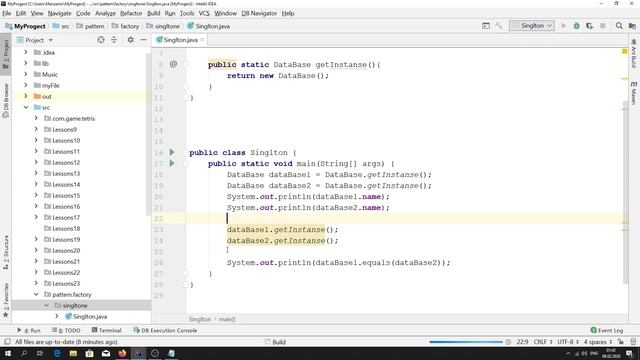Image resolution: width=640 pixels, height=360 pixels.
Task: Click line 22:9 position indicator
Action: pos(522,342)
